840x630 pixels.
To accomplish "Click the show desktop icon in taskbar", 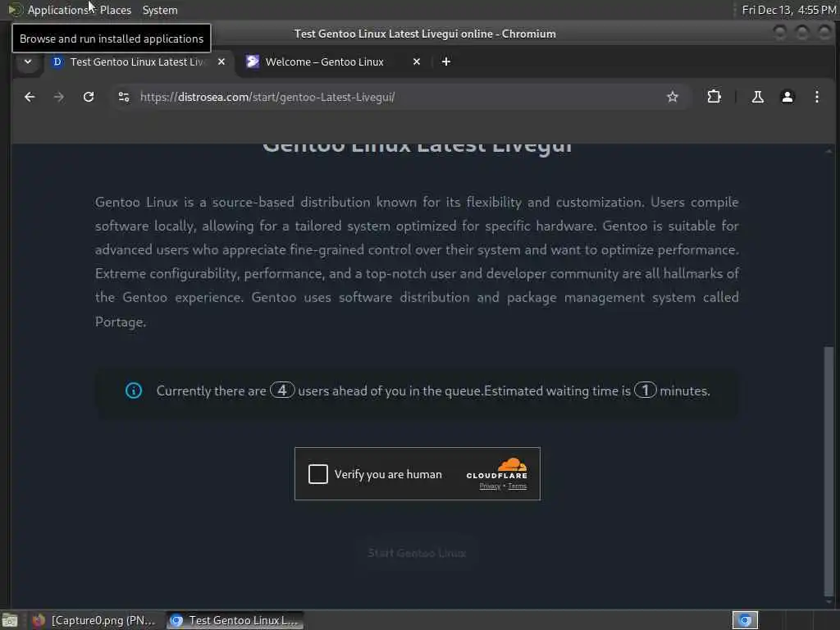I will (10, 620).
